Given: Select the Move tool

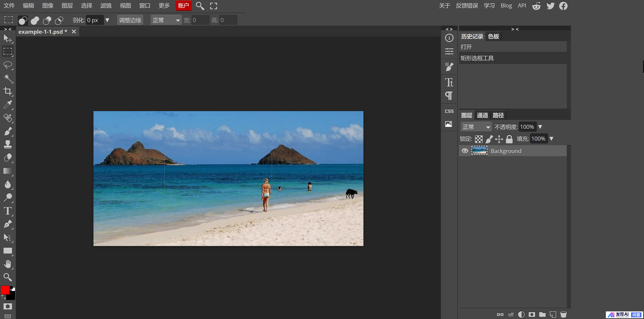Looking at the screenshot, I should (x=8, y=38).
